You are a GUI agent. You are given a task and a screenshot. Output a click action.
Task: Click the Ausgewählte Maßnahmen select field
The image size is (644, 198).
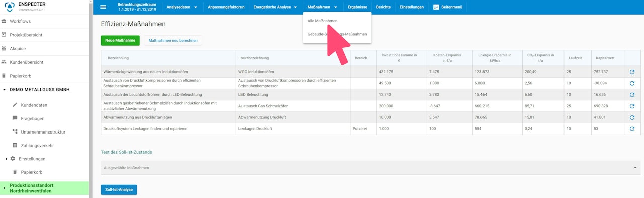370,168
